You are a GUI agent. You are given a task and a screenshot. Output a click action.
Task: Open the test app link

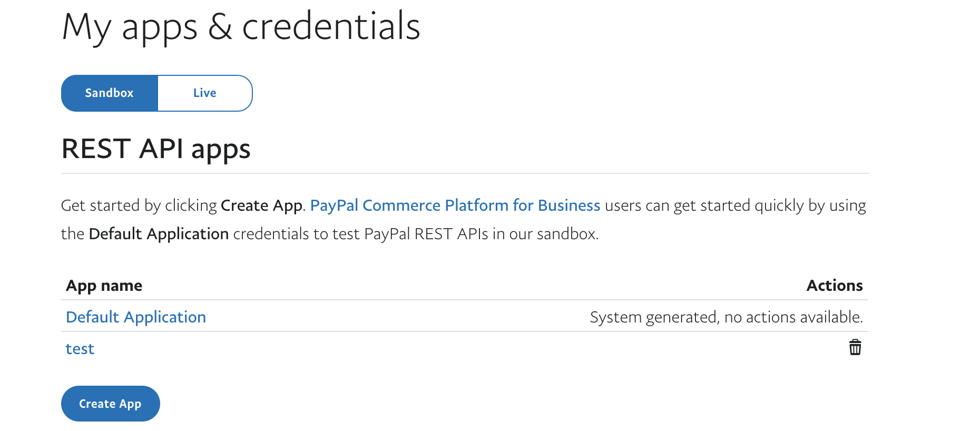click(80, 349)
